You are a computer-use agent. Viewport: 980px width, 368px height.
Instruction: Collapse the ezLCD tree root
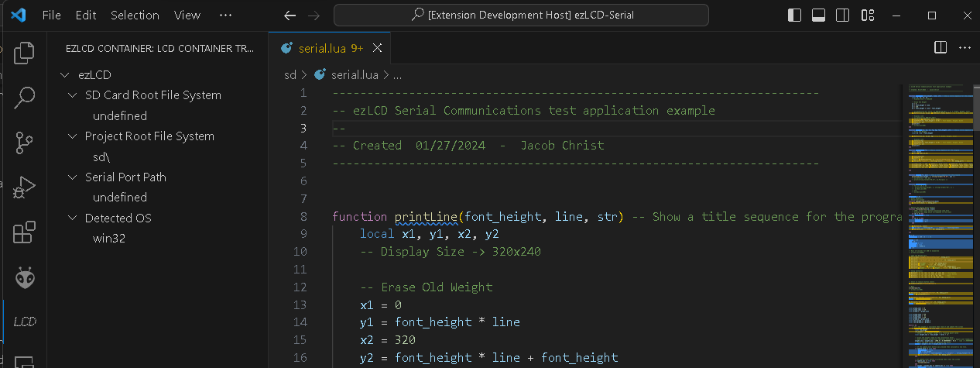coord(65,75)
